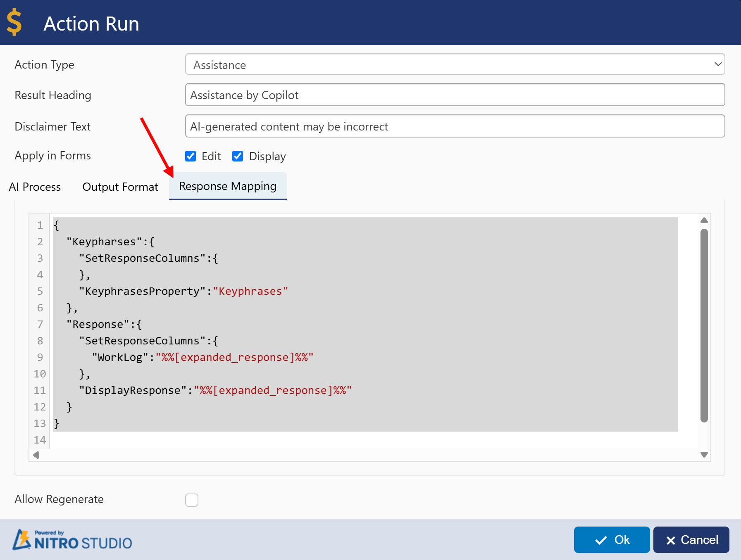This screenshot has width=741, height=560.
Task: Open the Output Format tab
Action: click(120, 187)
